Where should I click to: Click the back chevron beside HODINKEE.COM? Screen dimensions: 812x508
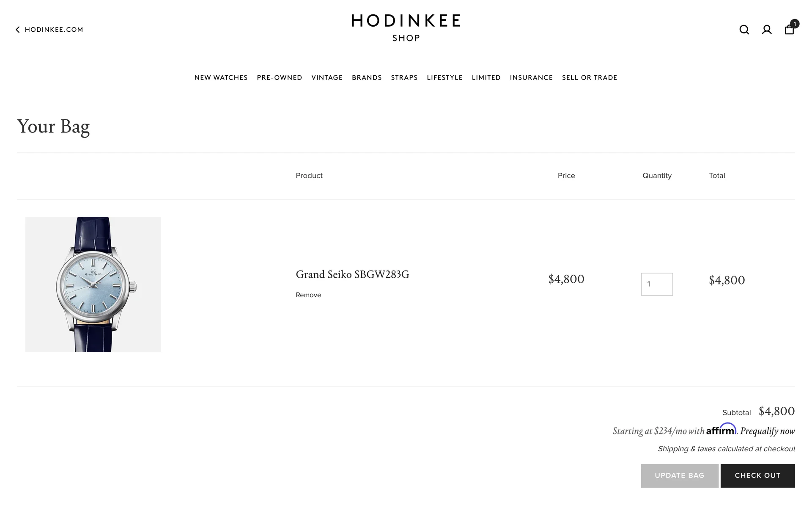[18, 30]
